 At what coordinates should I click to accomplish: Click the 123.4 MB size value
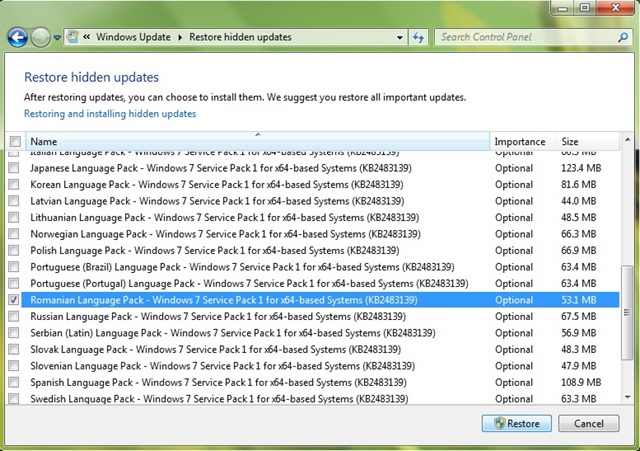pyautogui.click(x=581, y=168)
